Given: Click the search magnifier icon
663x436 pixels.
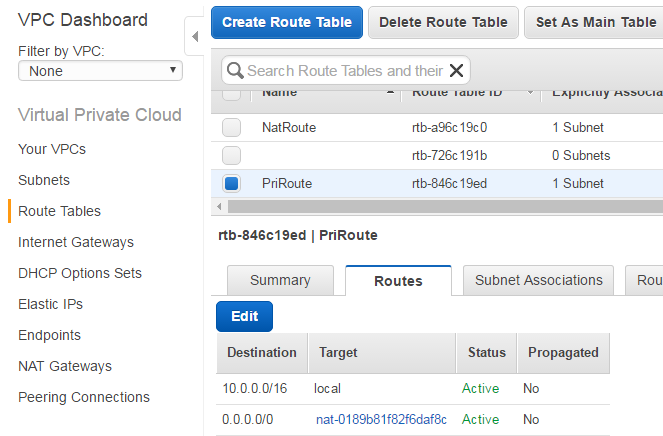Looking at the screenshot, I should (x=235, y=70).
